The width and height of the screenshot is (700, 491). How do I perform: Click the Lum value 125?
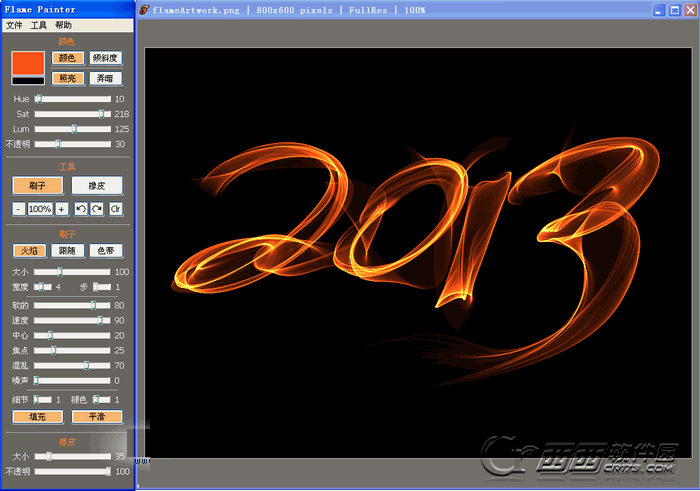(x=121, y=129)
